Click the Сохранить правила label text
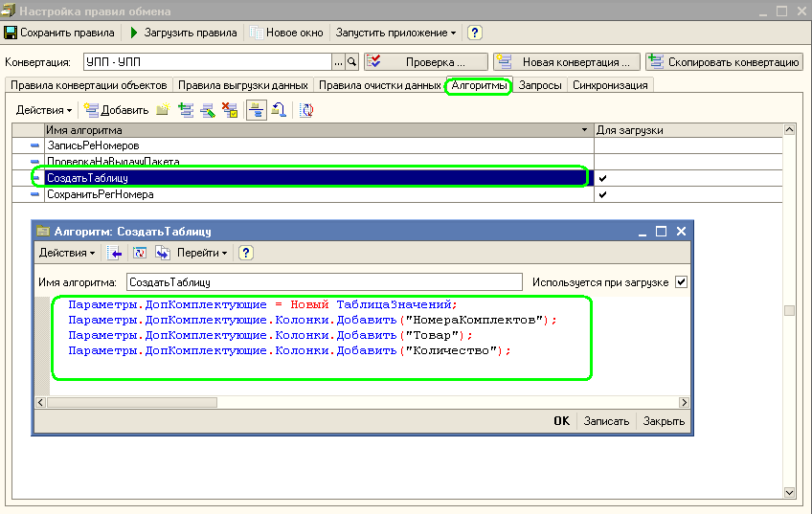The height and width of the screenshot is (514, 812). click(67, 33)
